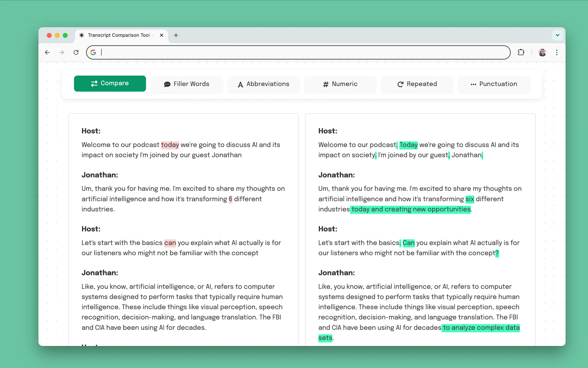Open a new tab with plus
The width and height of the screenshot is (588, 368).
pos(176,35)
